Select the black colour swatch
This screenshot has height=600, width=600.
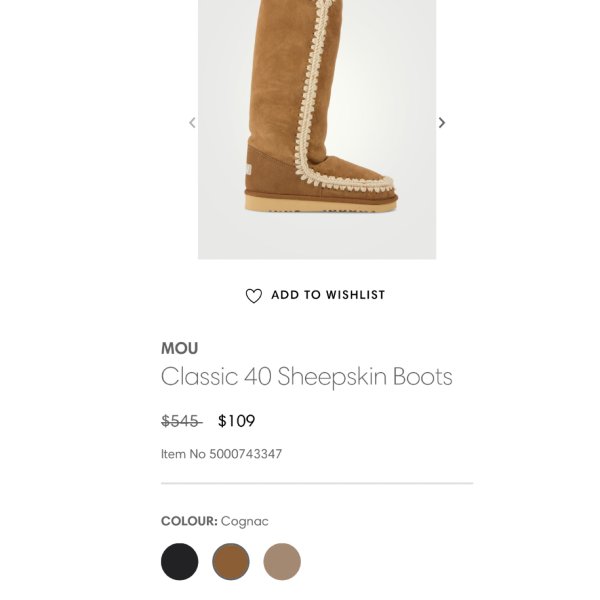(180, 562)
